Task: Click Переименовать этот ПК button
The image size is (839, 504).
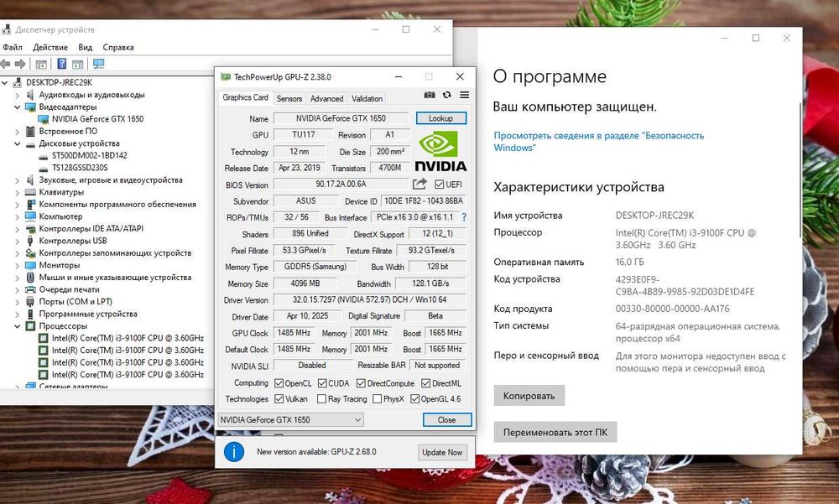Action: pyautogui.click(x=555, y=433)
